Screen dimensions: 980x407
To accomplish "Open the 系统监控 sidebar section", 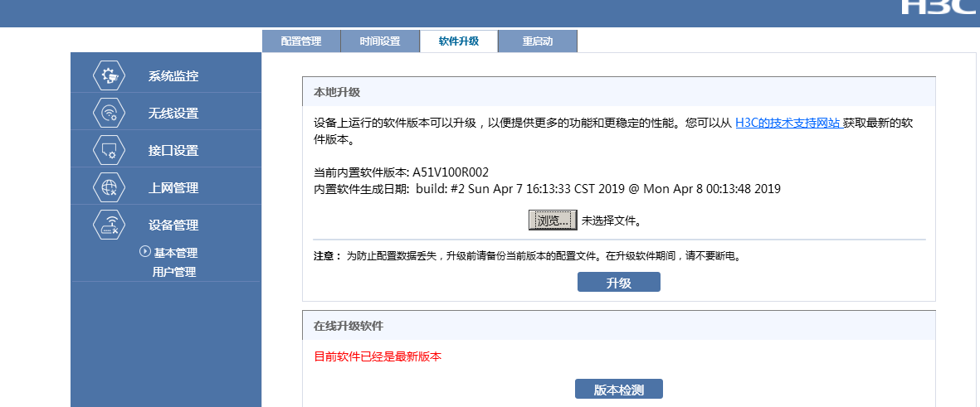I will 173,76.
